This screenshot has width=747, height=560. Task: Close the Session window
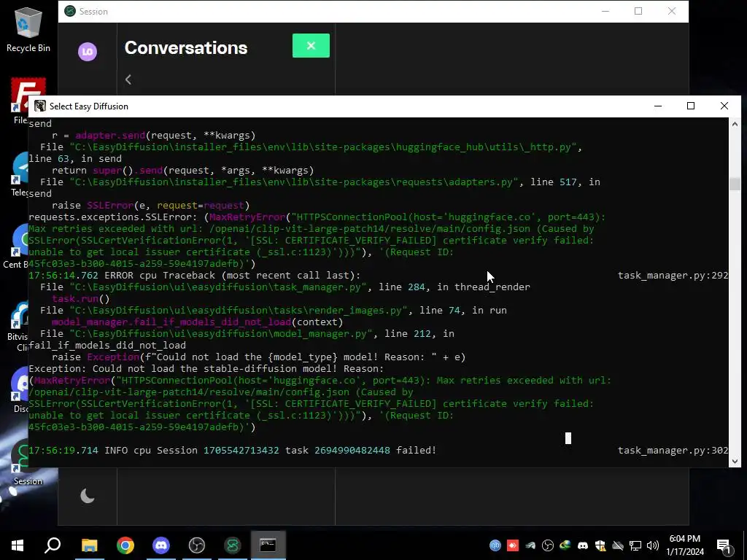coord(672,11)
